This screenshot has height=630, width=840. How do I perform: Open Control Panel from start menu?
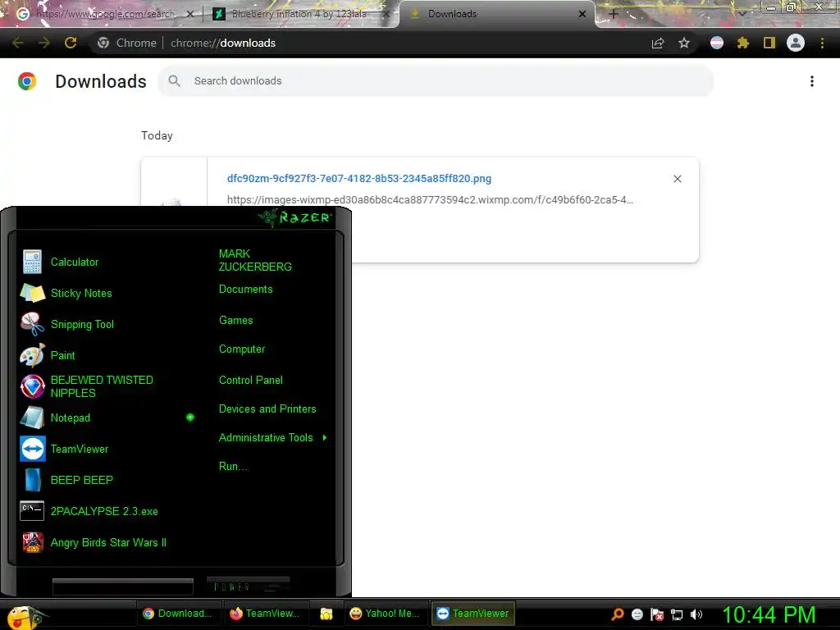tap(251, 381)
